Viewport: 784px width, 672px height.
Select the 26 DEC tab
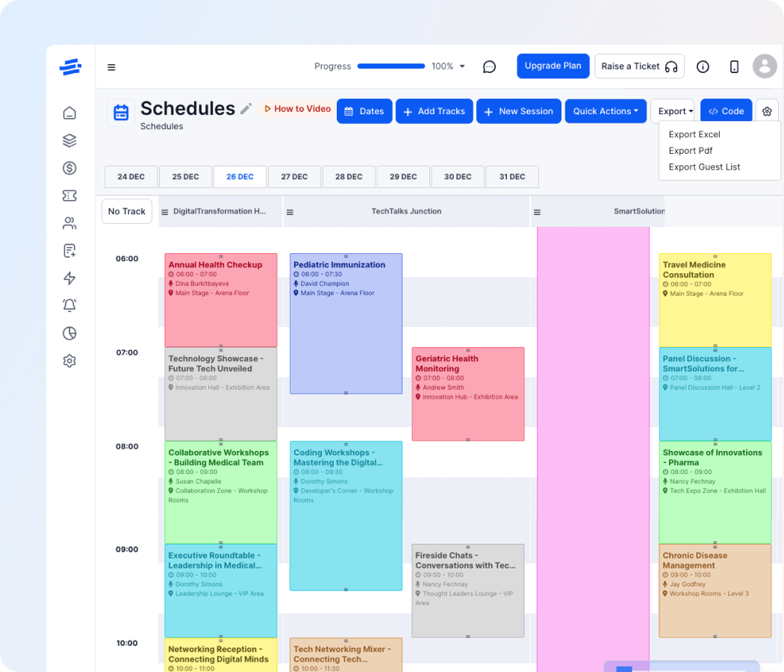240,176
